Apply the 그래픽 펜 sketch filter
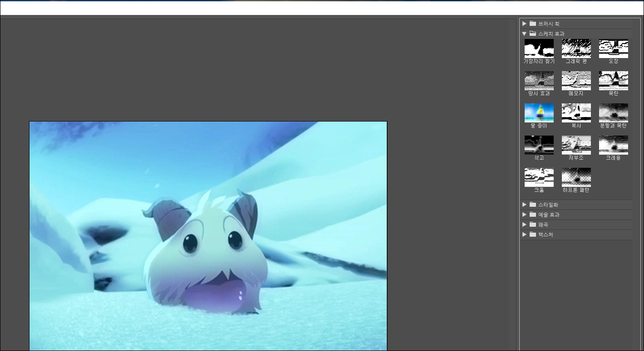644x351 pixels. pos(576,49)
